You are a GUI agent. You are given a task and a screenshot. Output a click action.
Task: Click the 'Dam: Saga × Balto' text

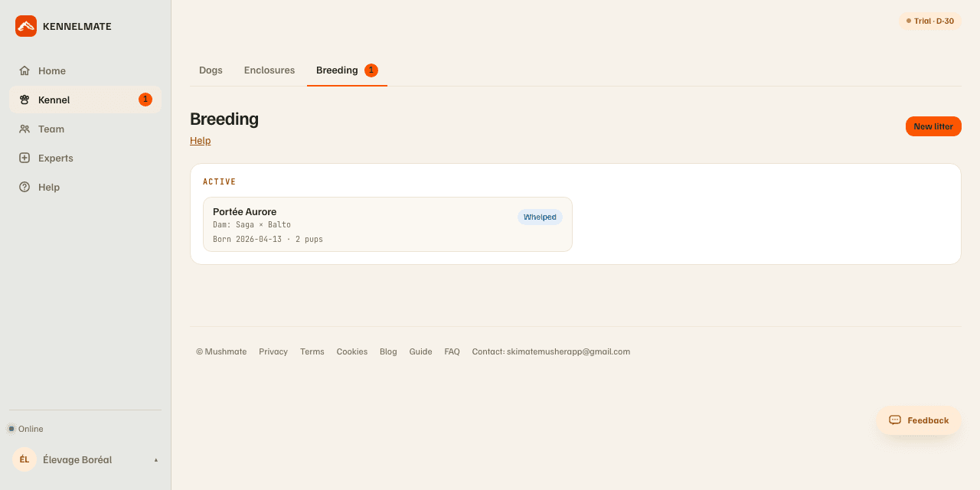252,225
